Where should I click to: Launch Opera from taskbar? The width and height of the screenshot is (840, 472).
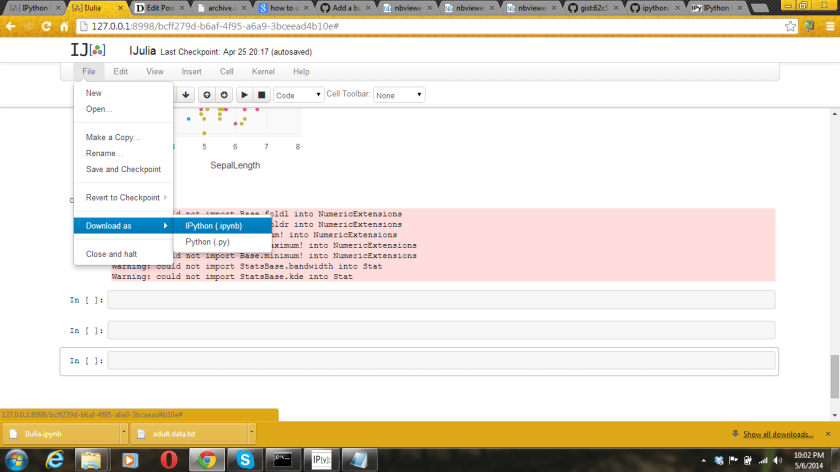pyautogui.click(x=168, y=460)
